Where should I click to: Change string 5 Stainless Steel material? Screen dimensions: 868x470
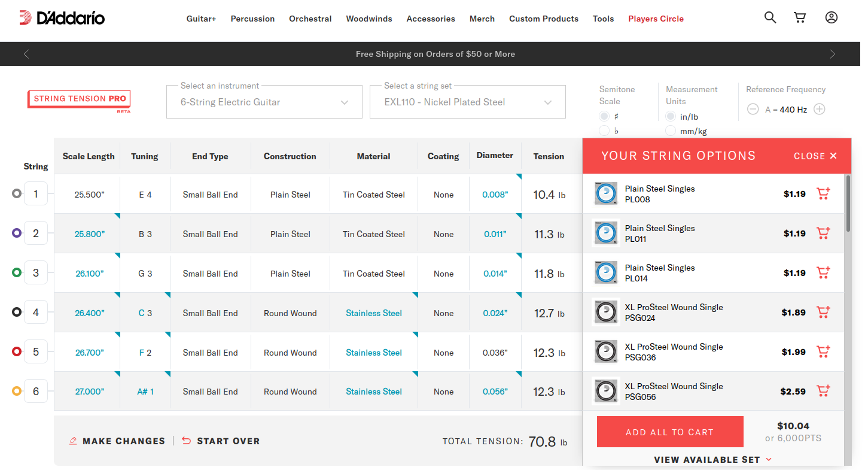click(x=374, y=353)
